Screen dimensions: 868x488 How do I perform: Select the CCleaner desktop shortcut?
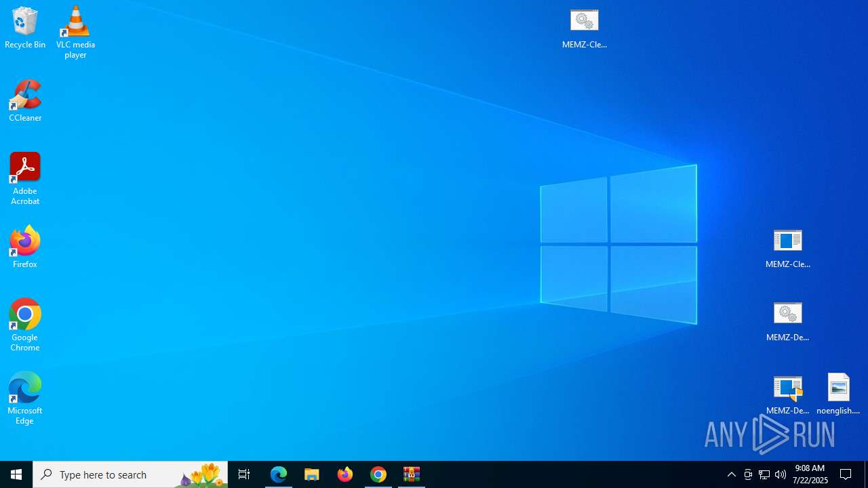coord(25,101)
